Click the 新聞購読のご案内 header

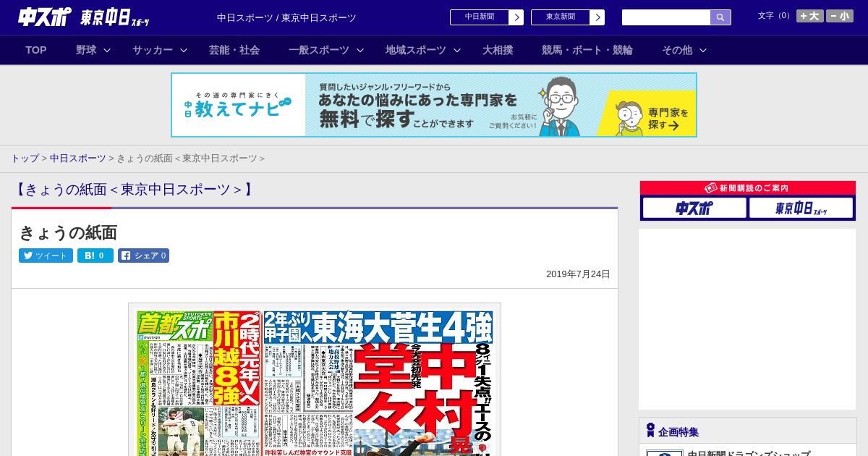[x=748, y=188]
